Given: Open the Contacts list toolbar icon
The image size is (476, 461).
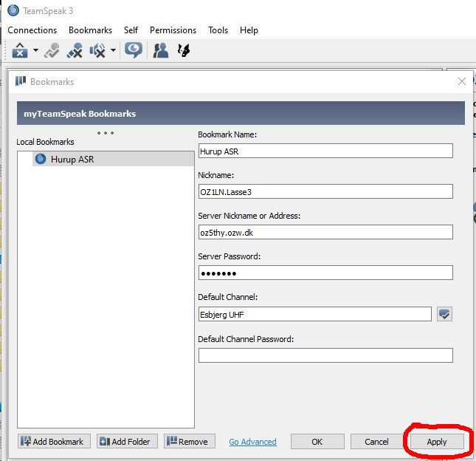Looking at the screenshot, I should (x=161, y=50).
